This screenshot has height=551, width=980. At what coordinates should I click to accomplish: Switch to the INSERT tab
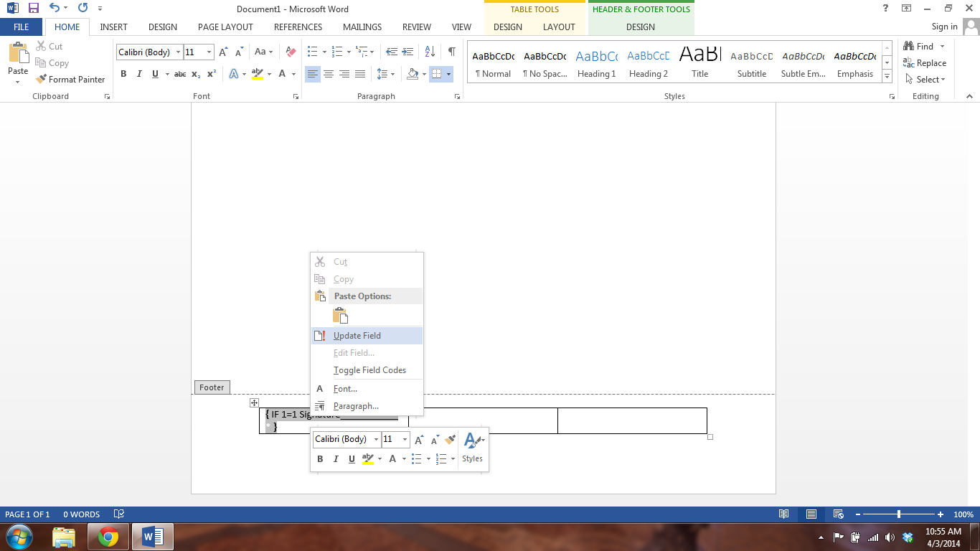click(x=113, y=27)
